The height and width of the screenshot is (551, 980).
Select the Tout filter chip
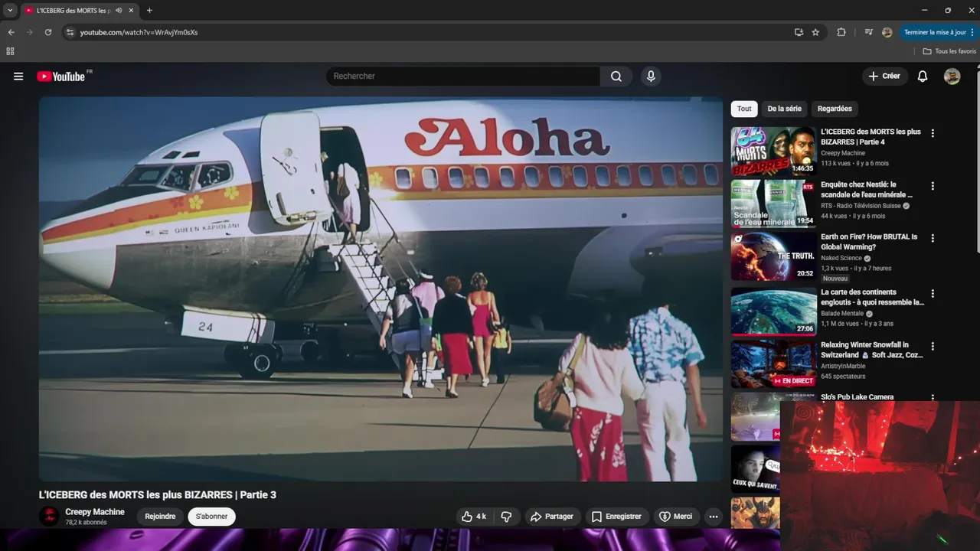pyautogui.click(x=744, y=109)
